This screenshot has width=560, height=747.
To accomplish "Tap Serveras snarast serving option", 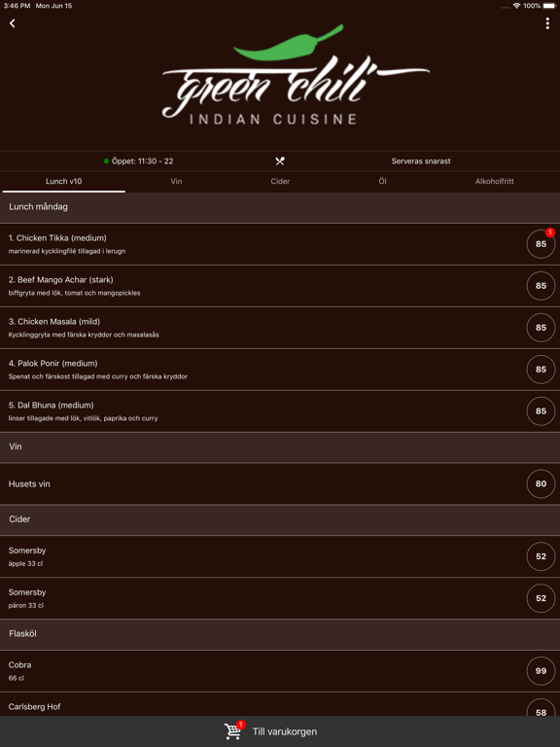I will tap(421, 161).
